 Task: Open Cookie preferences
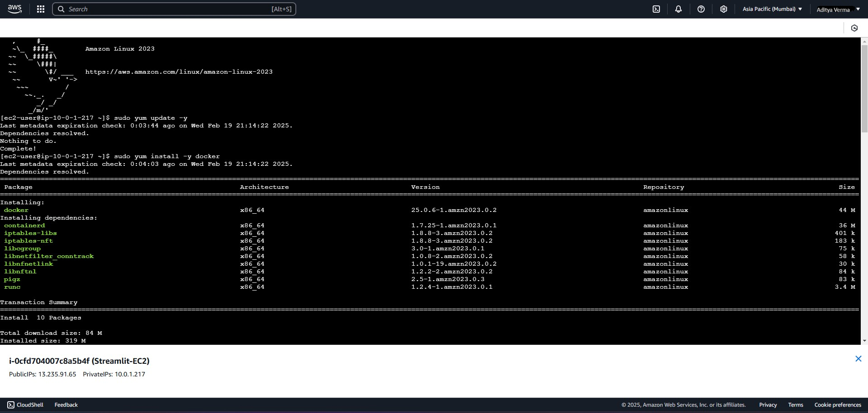coord(838,405)
